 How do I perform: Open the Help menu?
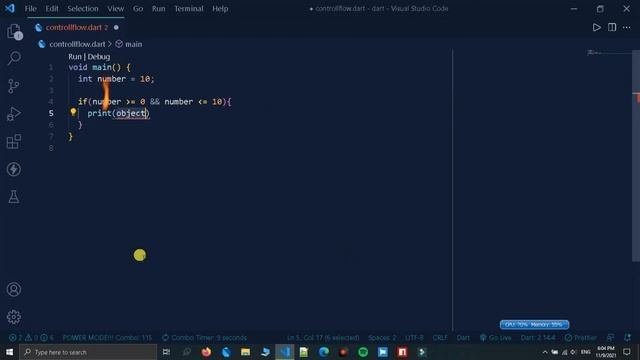click(220, 9)
